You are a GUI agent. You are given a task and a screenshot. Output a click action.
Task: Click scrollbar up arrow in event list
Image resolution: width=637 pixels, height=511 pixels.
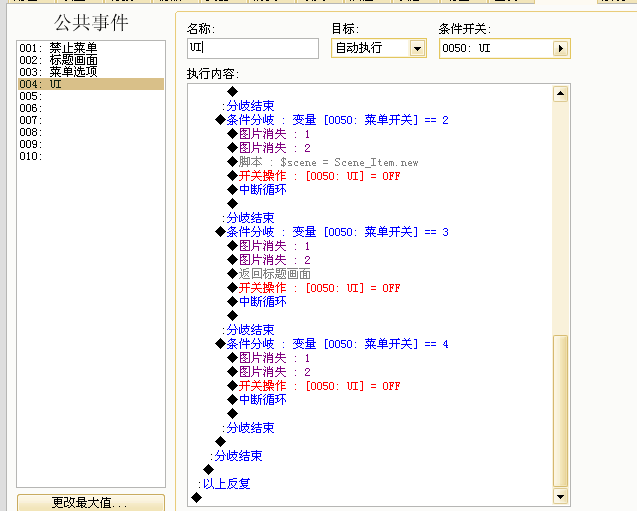(560, 94)
